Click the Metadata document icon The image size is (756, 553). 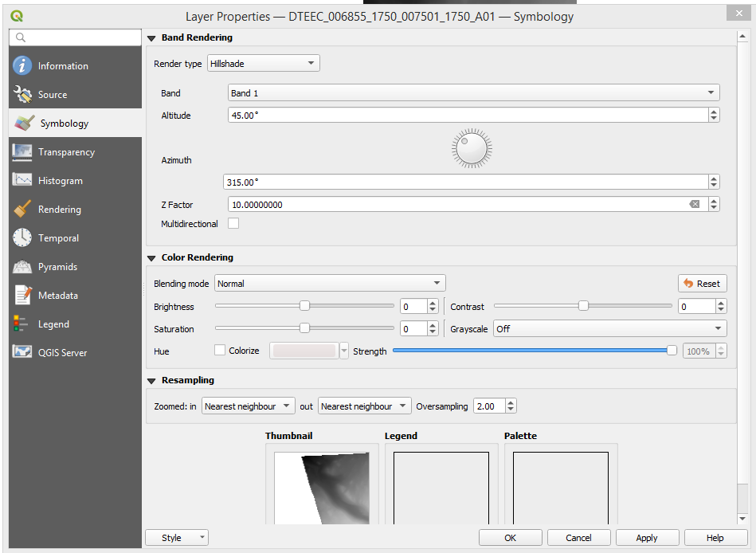[x=22, y=295]
